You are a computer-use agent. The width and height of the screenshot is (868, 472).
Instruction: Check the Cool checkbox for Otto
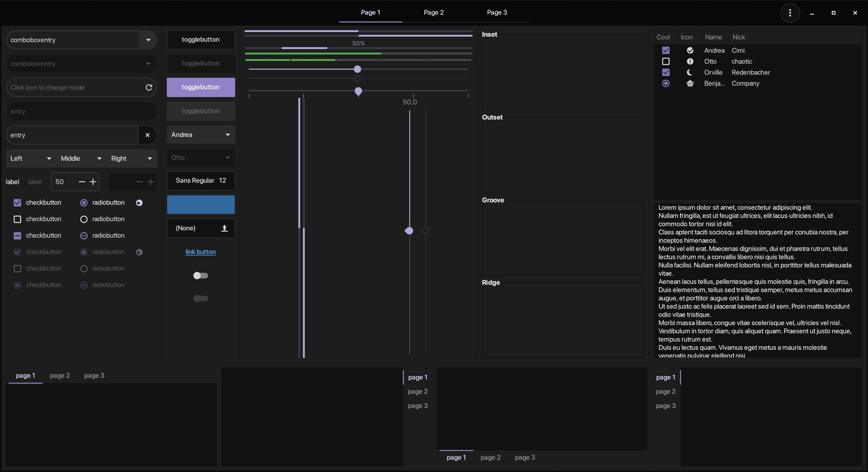[x=666, y=62]
